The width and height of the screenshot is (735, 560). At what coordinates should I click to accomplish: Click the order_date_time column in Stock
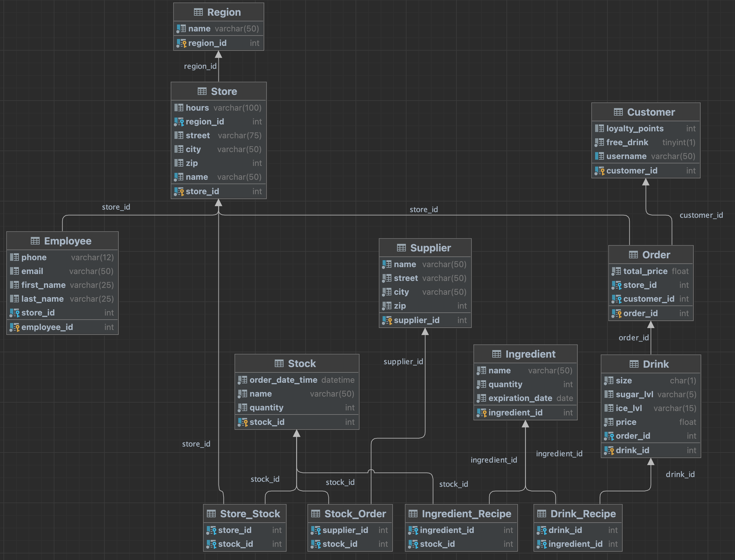(283, 380)
